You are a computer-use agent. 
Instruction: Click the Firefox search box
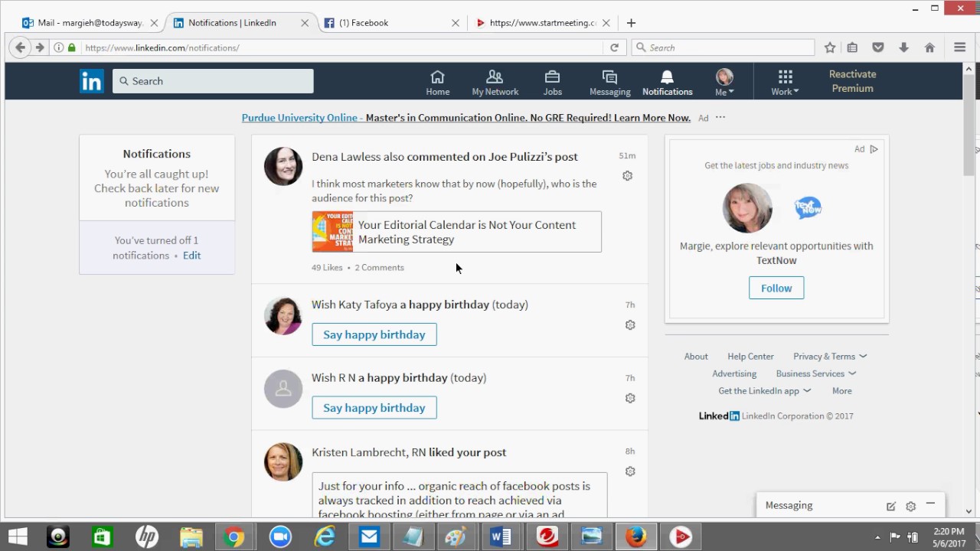point(724,47)
